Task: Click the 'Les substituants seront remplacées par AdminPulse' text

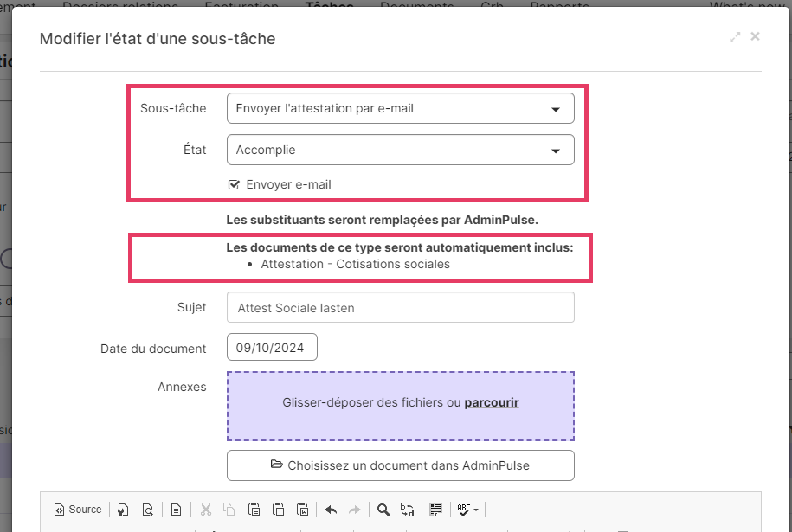Action: 382,220
